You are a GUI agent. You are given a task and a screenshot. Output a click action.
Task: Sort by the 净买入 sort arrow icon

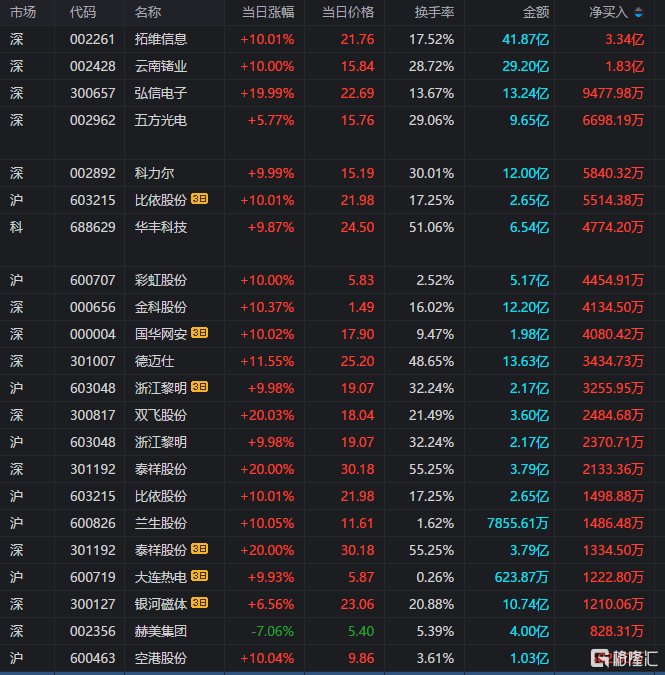tap(638, 13)
